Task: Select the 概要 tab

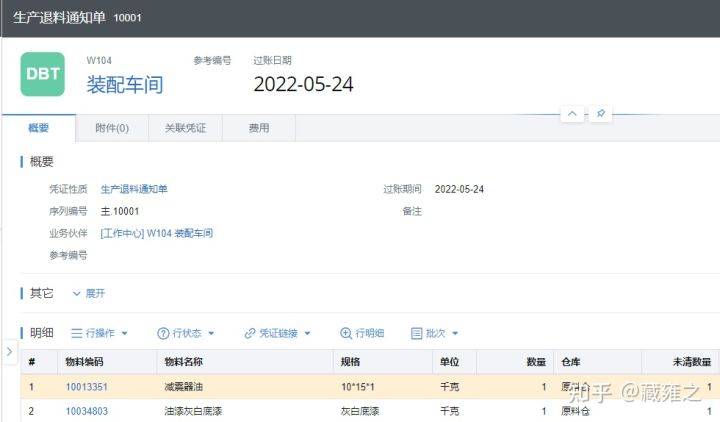Action: click(38, 128)
